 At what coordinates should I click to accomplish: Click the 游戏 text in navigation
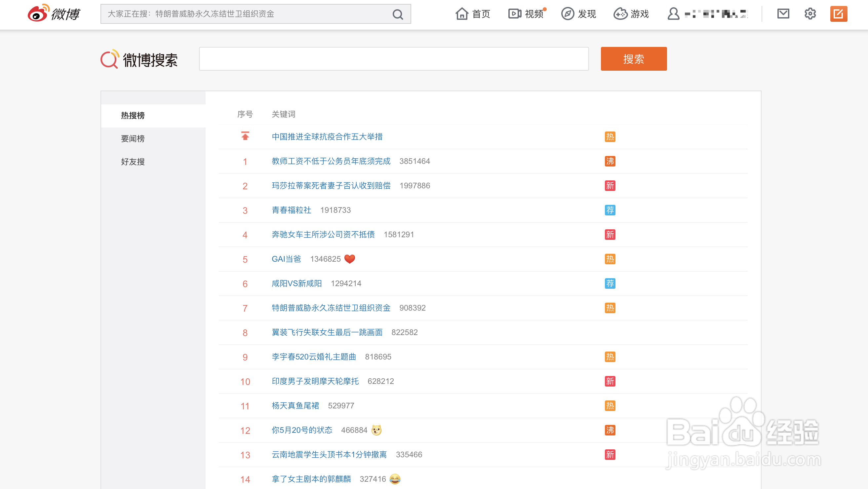tap(640, 14)
